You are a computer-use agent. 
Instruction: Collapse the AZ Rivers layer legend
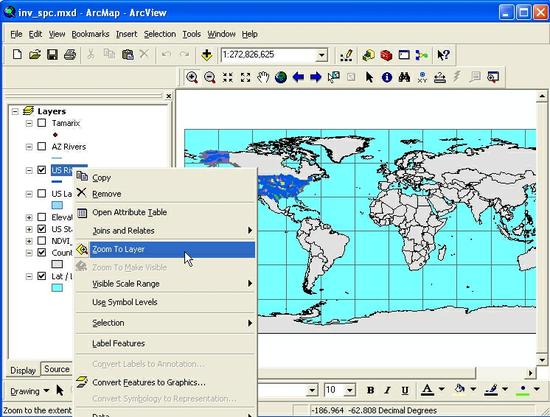(x=29, y=147)
